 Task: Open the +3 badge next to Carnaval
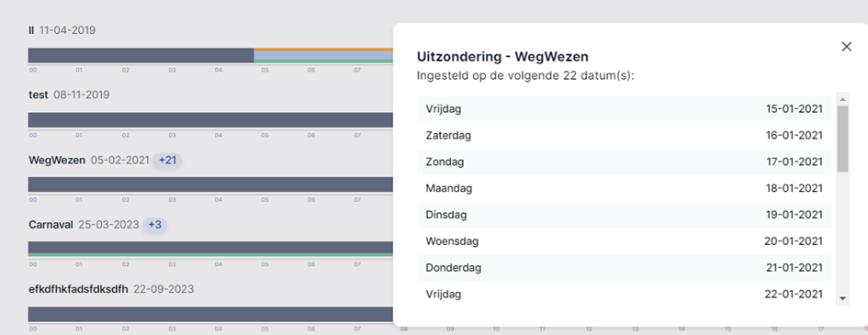tap(155, 225)
